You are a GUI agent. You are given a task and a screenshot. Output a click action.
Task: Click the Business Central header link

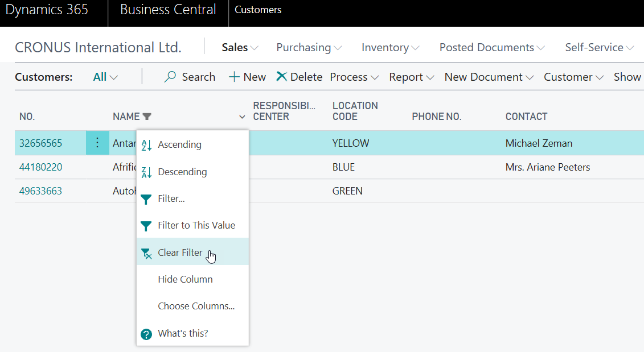tap(168, 10)
